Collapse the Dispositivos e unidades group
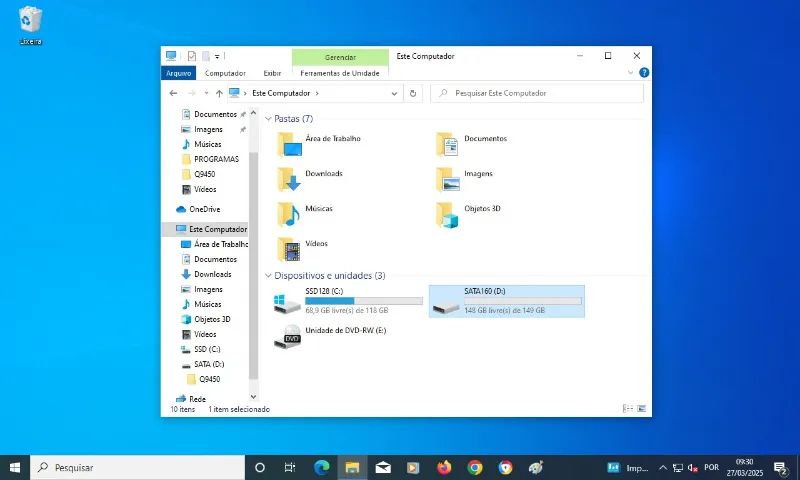 [x=268, y=276]
